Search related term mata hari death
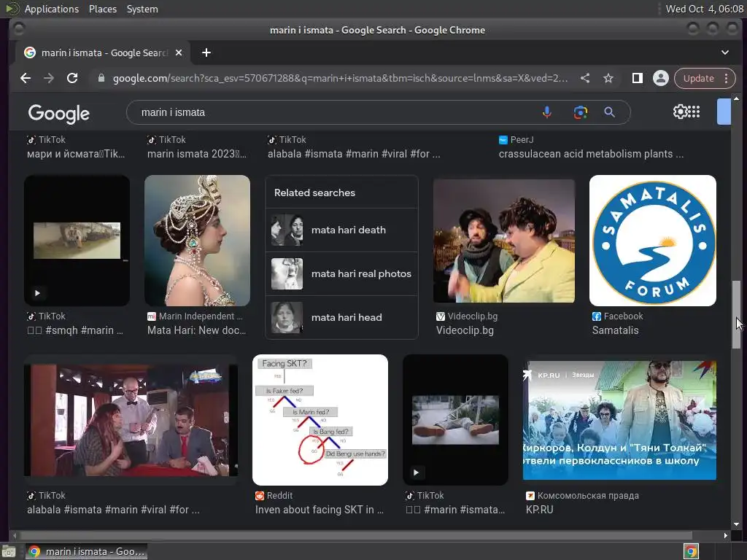This screenshot has height=560, width=747. (341, 230)
